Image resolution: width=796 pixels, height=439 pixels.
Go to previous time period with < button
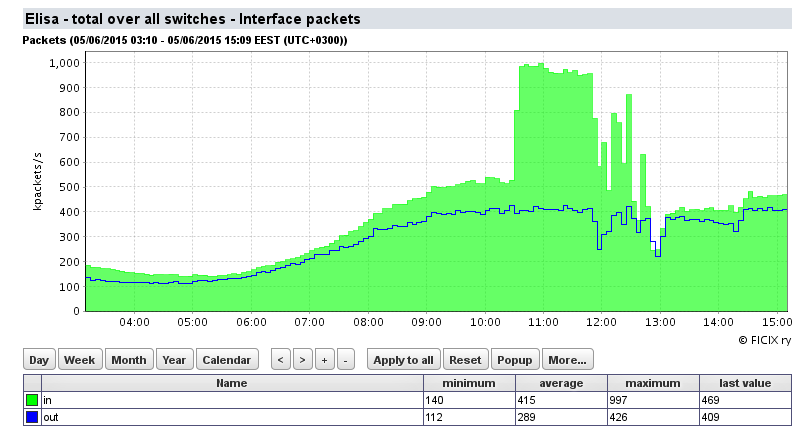(281, 360)
